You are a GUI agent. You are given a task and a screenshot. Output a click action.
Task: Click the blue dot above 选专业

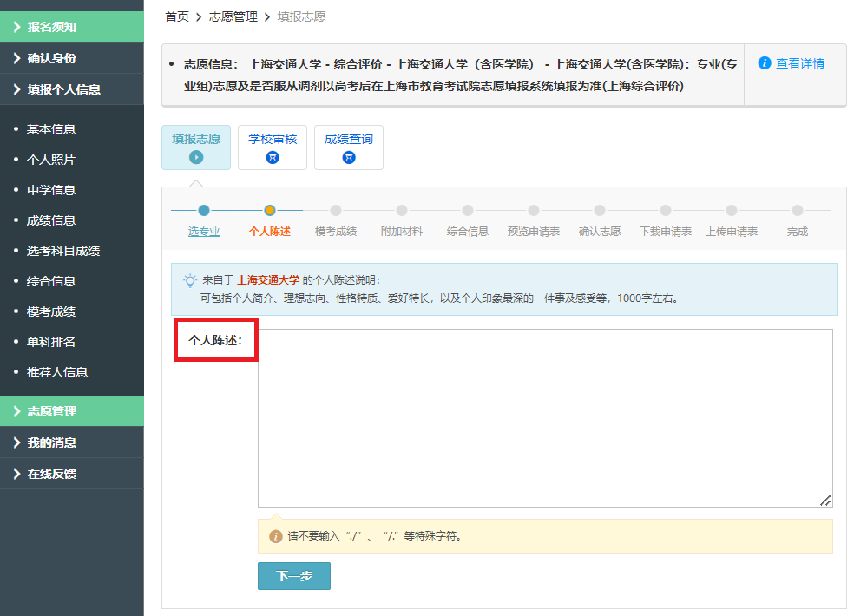click(204, 210)
